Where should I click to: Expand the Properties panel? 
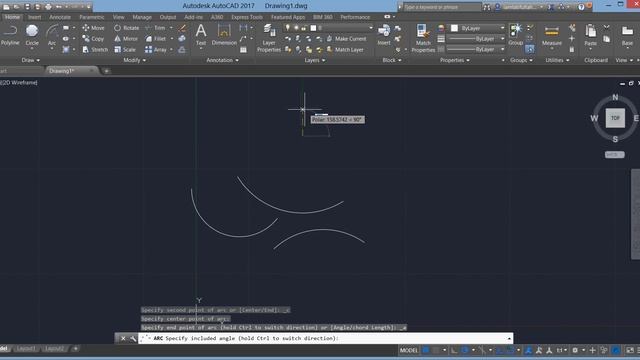coord(454,60)
